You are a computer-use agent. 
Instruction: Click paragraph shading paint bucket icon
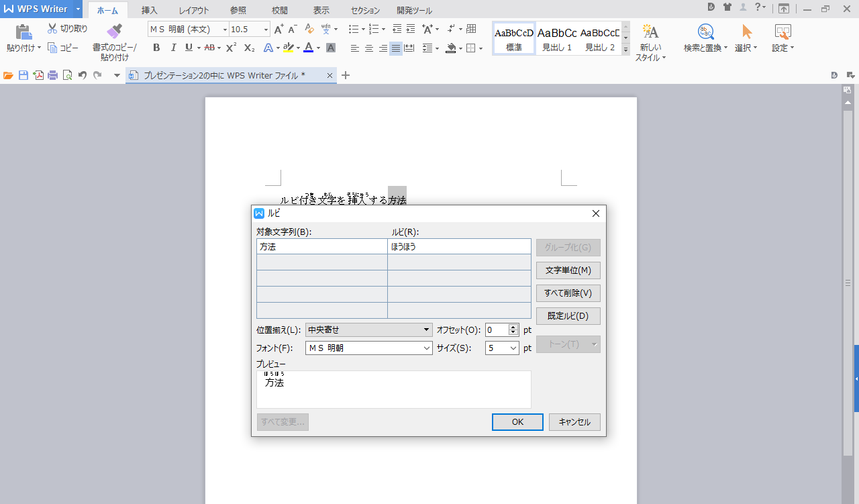coord(451,48)
